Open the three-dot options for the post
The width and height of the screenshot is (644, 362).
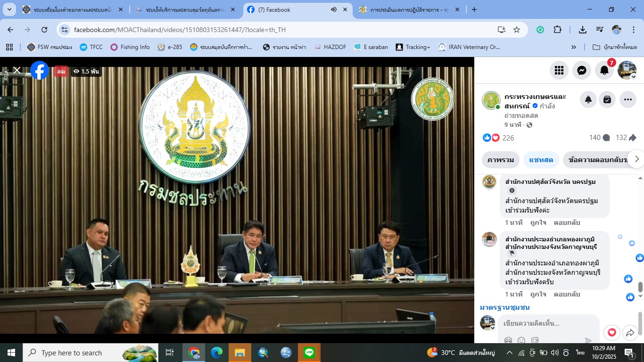coord(627,99)
